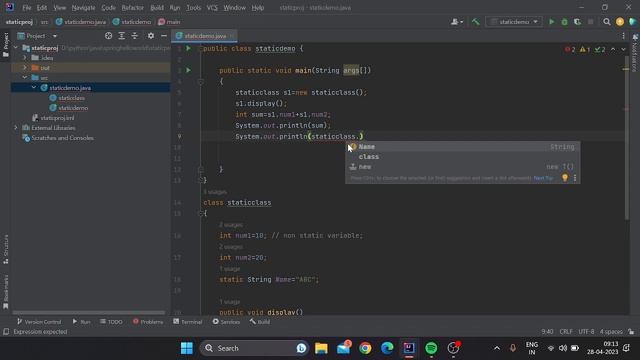This screenshot has width=640, height=360.
Task: Toggle the read-only lock in status bar
Action: click(631, 331)
